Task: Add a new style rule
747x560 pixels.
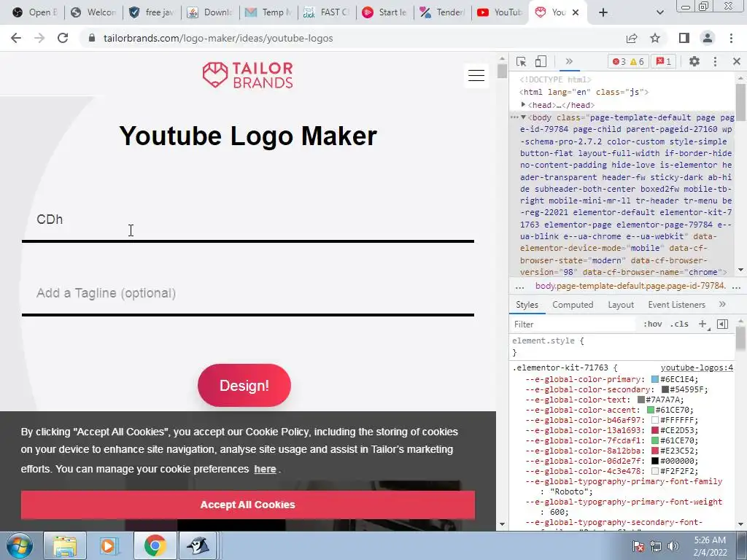Action: pos(703,324)
